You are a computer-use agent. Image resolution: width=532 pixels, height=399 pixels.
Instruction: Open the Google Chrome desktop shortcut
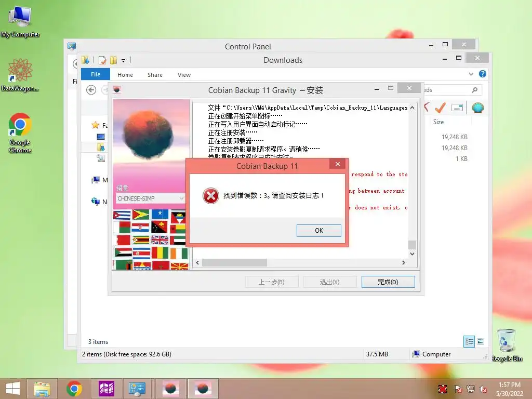20,134
